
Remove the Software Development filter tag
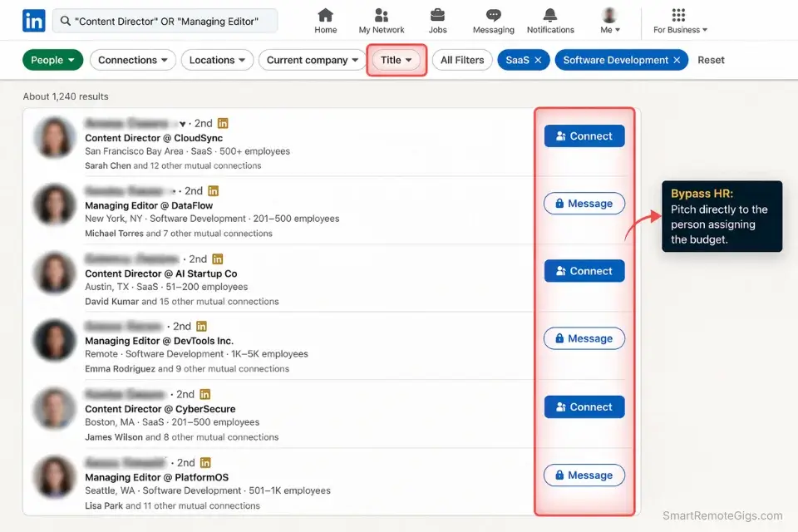pos(677,59)
